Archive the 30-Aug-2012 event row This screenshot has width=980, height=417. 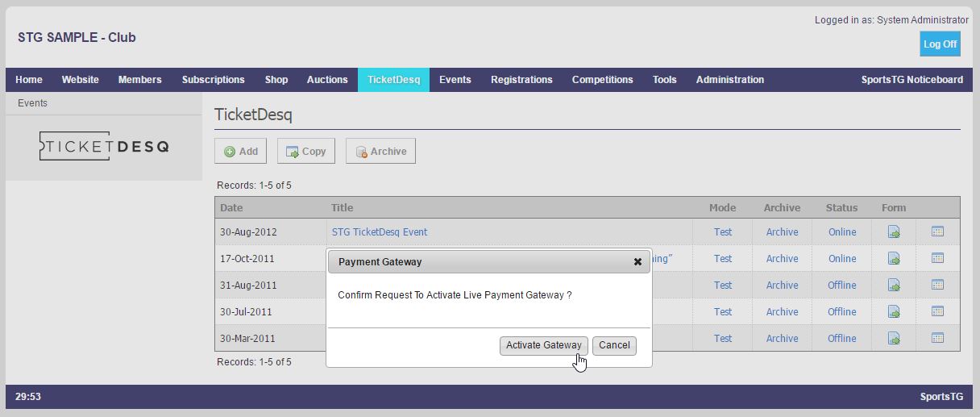click(782, 232)
